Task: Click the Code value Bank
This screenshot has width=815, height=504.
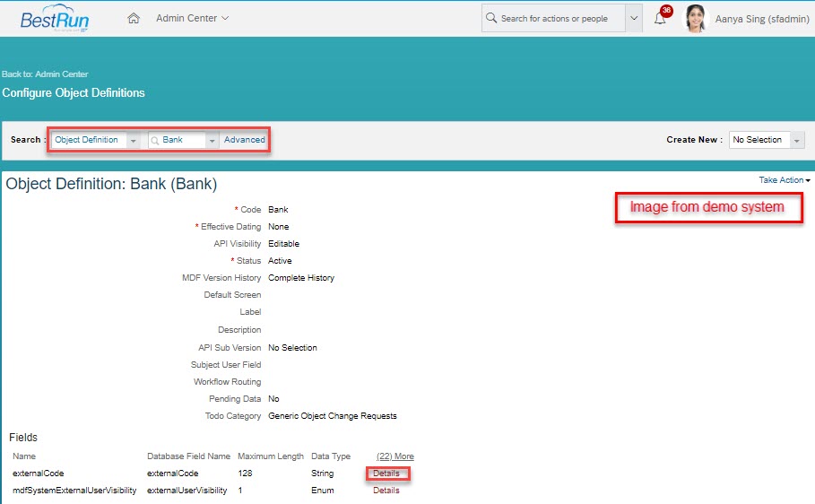Action: coord(278,210)
